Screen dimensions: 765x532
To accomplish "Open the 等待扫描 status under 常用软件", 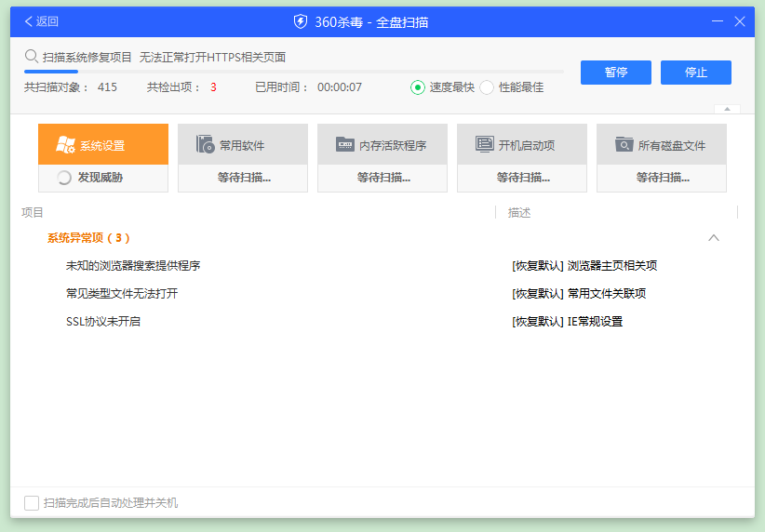I will pos(243,178).
